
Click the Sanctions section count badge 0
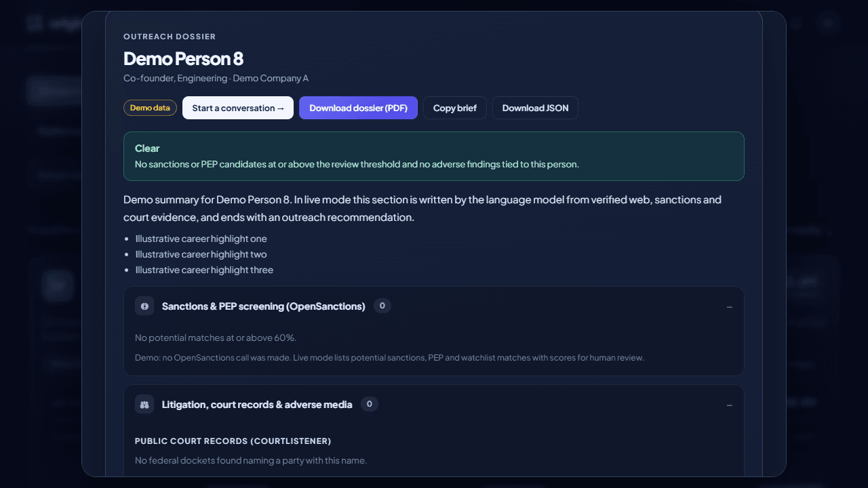(x=382, y=306)
